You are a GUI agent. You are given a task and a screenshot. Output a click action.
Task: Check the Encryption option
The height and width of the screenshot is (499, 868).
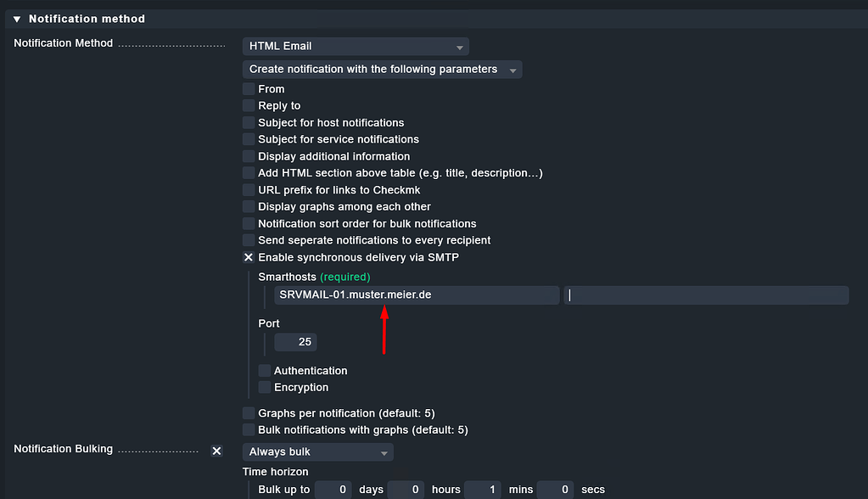264,387
